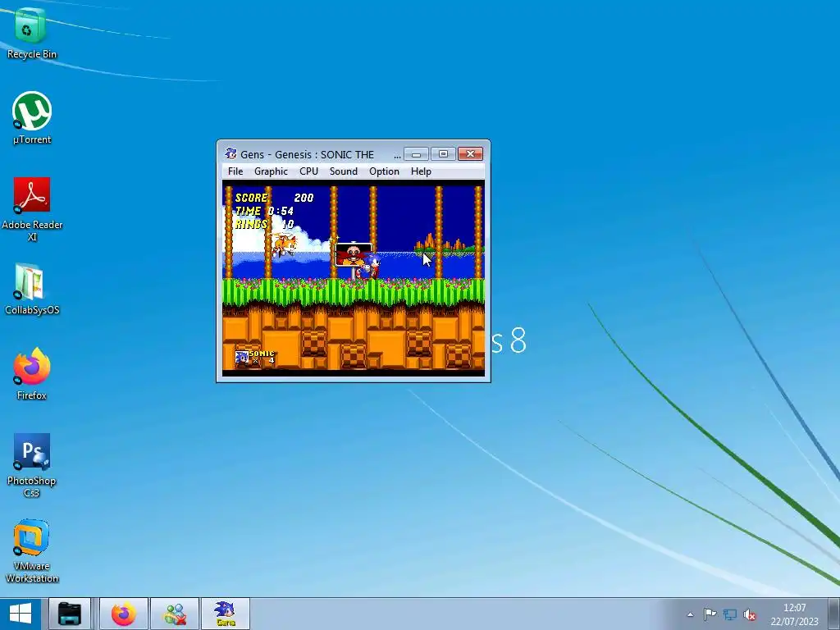
Task: Open the file manager taskbar icon
Action: (x=70, y=614)
